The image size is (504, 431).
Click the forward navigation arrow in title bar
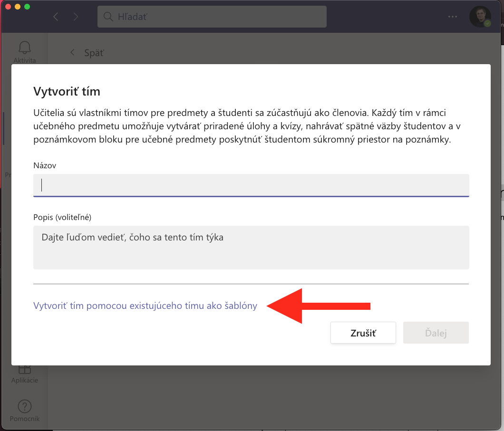click(x=76, y=17)
